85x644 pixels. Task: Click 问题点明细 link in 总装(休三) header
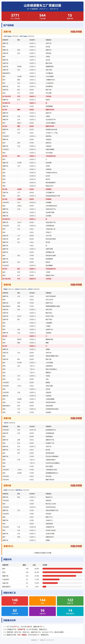point(76,546)
